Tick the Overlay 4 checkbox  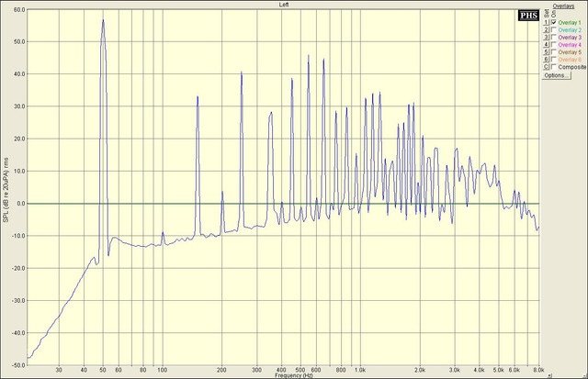tap(553, 45)
